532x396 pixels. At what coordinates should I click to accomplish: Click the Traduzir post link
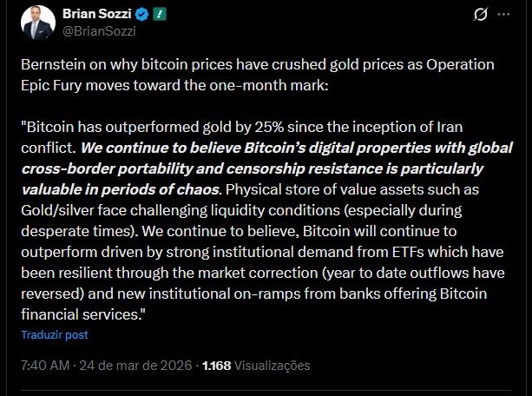55,334
